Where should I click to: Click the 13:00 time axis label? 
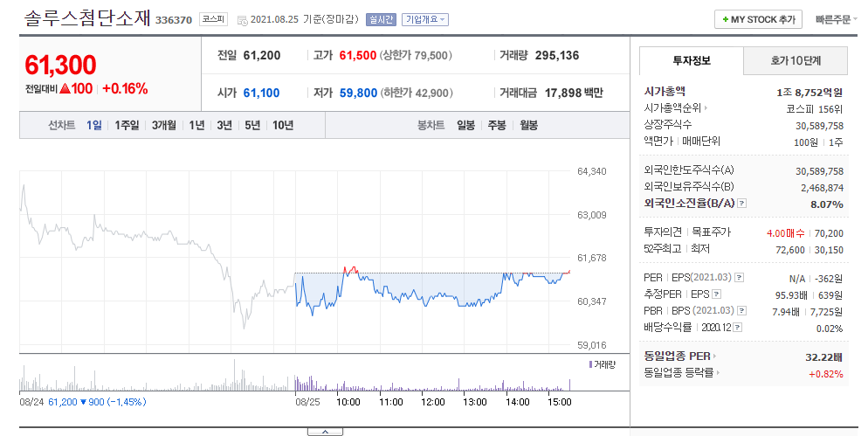[x=475, y=402]
